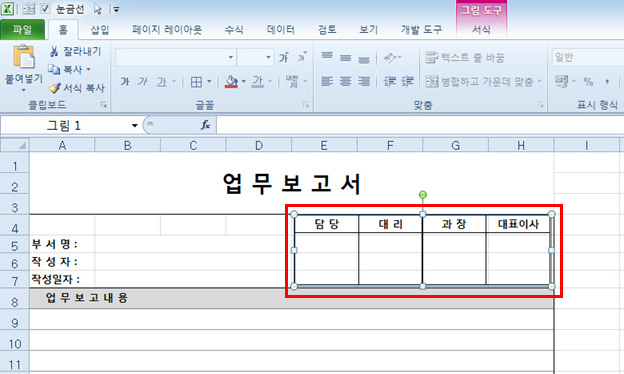Click the 내천 phonetic guide icon
The height and width of the screenshot is (374, 624).
[x=292, y=82]
